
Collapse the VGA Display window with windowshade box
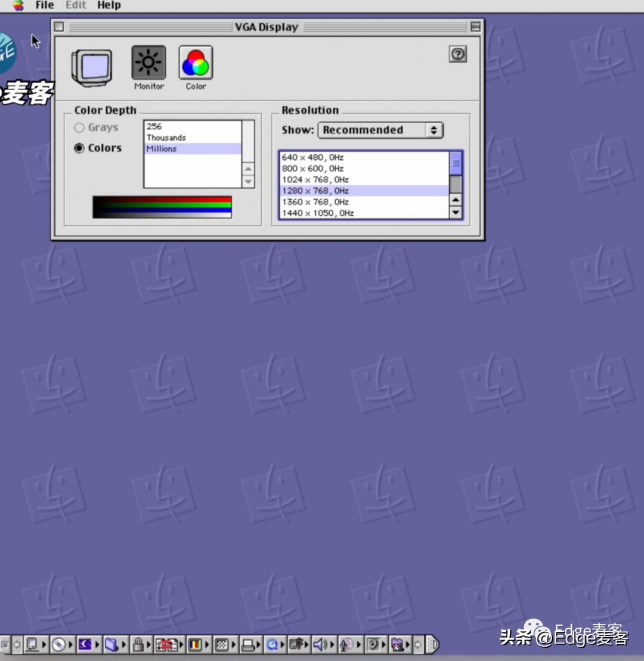tap(475, 27)
